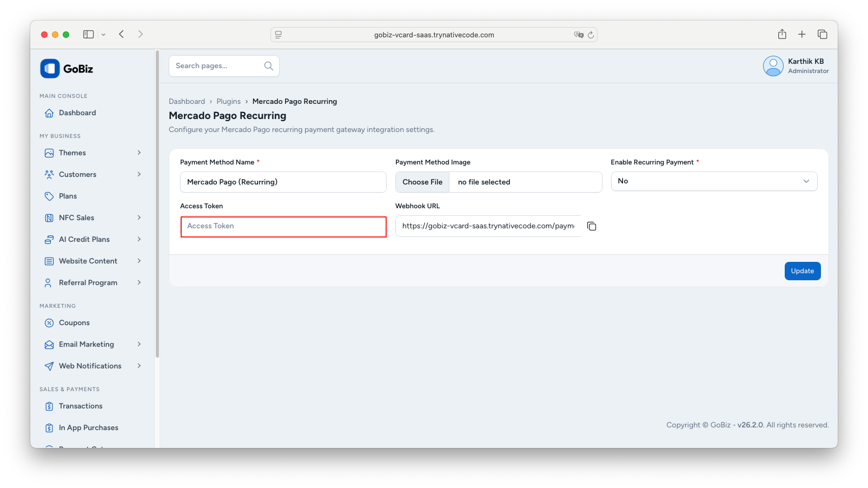Click the Choose File button
Screen dimensions: 868x488
coord(422,182)
